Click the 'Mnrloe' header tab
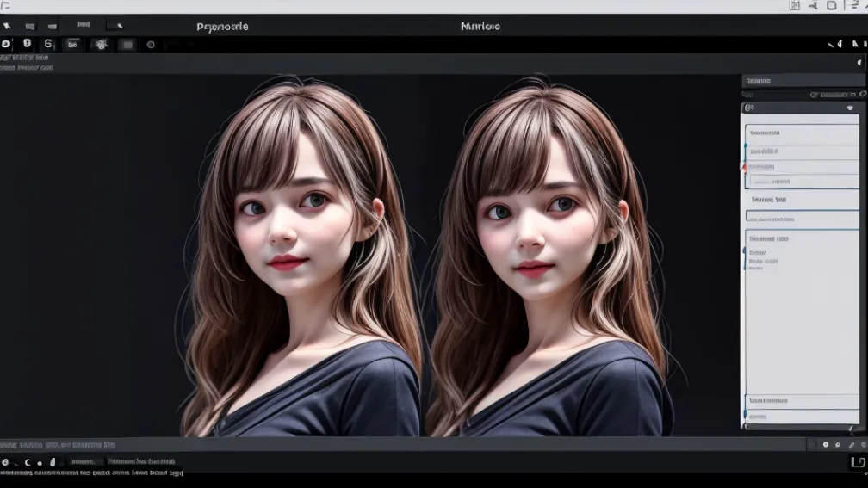Screen dimensions: 868x488 coord(480,26)
